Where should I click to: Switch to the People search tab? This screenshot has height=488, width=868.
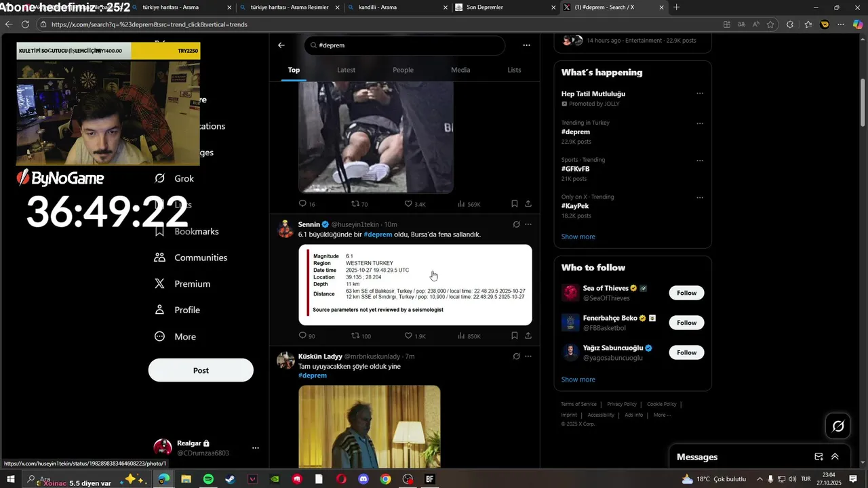coord(403,70)
